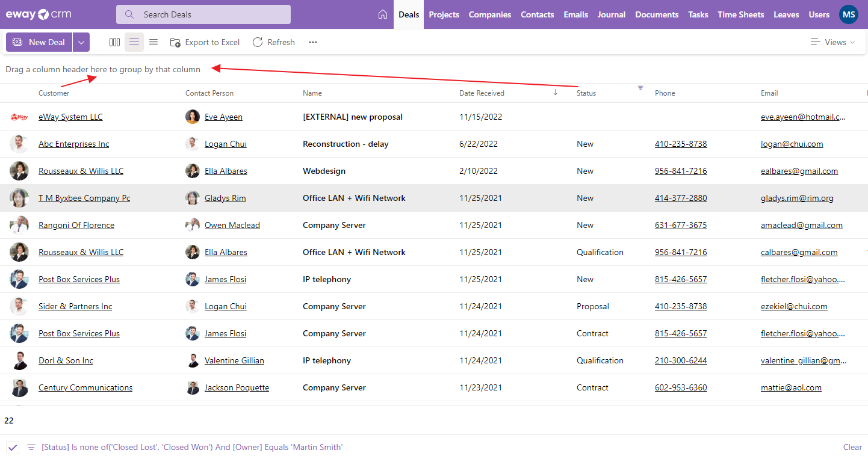This screenshot has width=868, height=459.
Task: Click Gladys Rim's contact photo
Action: (193, 198)
